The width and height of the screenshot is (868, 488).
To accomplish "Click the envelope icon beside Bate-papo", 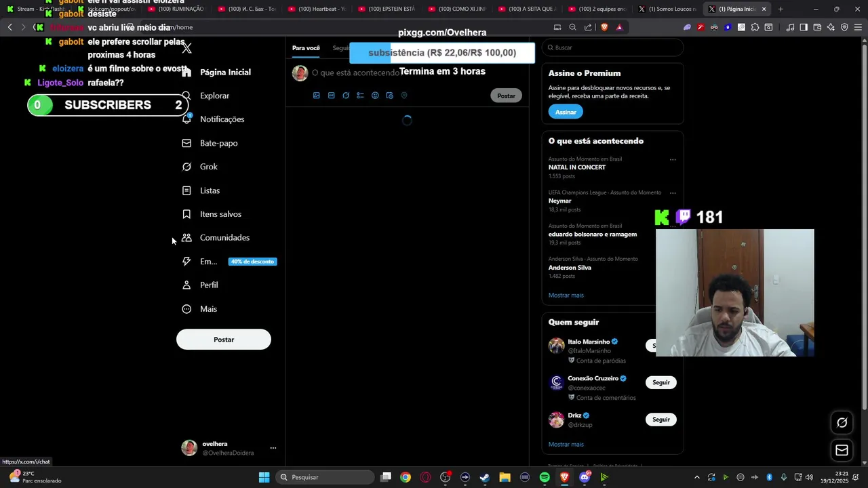I will click(186, 143).
